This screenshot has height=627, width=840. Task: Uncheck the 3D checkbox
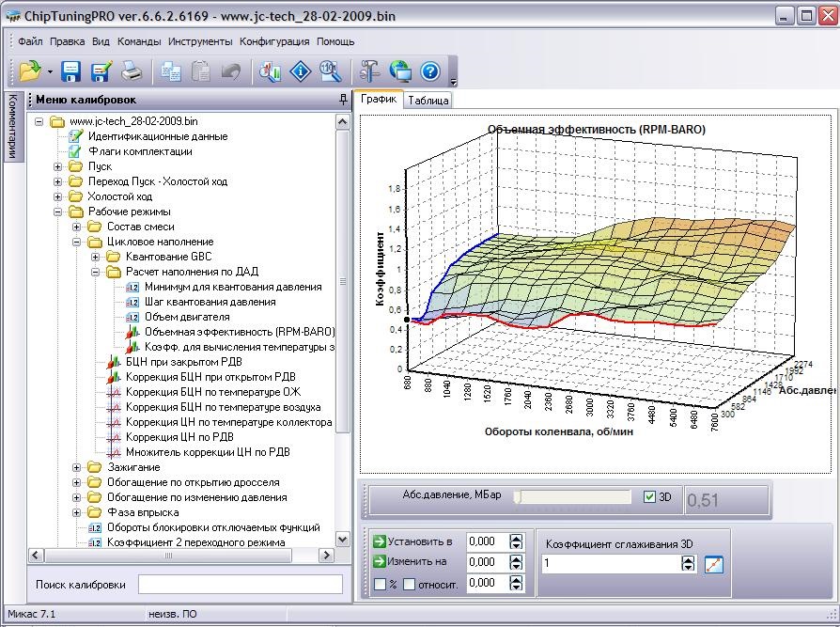tap(649, 497)
